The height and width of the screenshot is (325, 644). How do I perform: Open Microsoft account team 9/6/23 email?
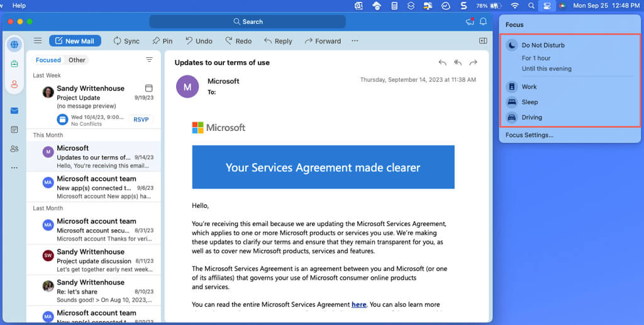click(94, 187)
